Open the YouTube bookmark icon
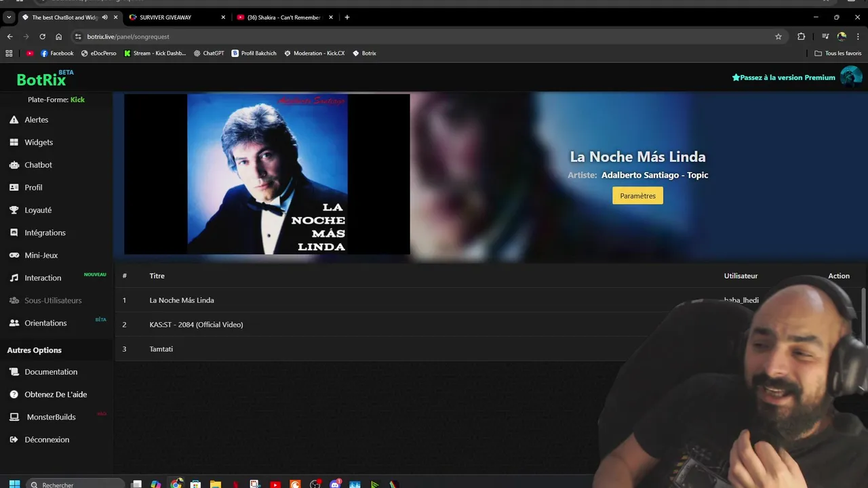868x488 pixels. point(30,53)
